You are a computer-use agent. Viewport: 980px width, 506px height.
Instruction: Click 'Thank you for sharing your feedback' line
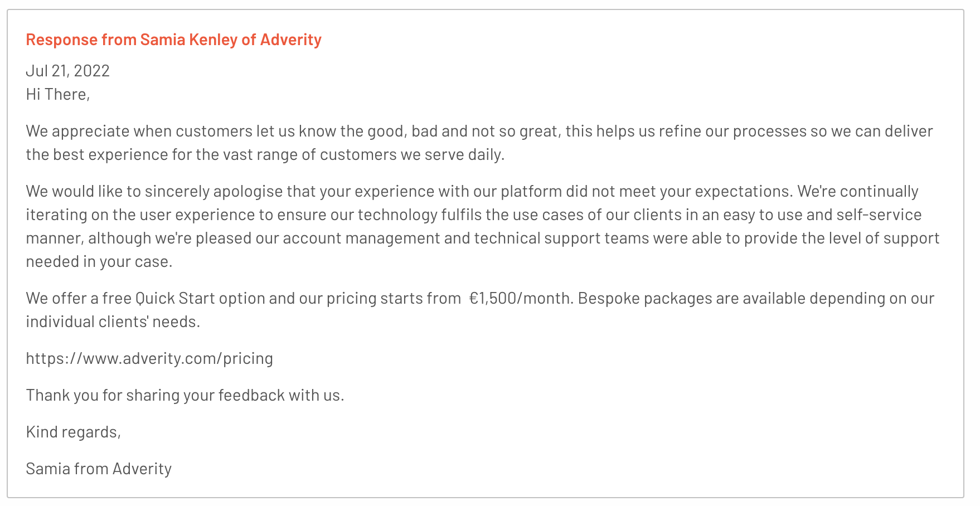point(185,395)
